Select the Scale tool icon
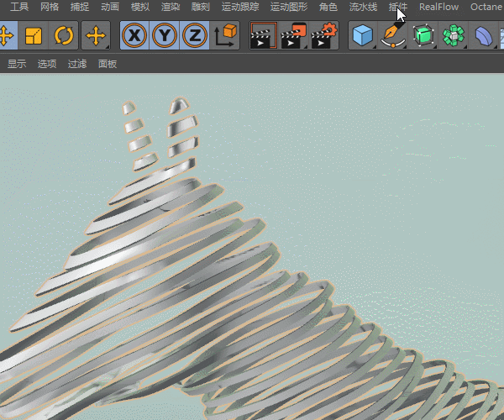The height and width of the screenshot is (420, 504). (34, 35)
